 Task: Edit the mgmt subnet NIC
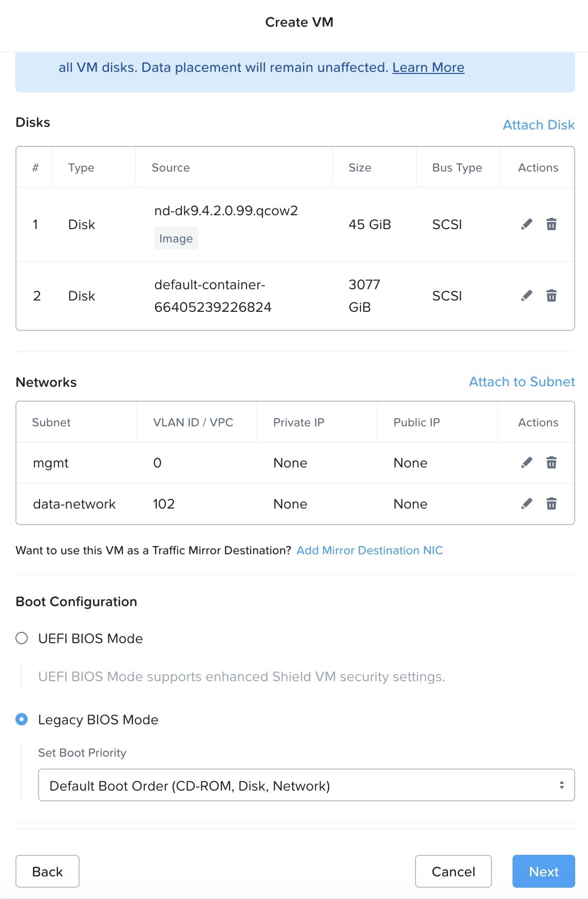(526, 463)
